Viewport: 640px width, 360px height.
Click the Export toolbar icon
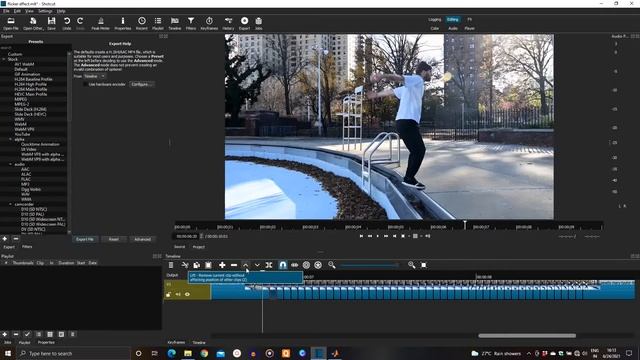pyautogui.click(x=244, y=23)
